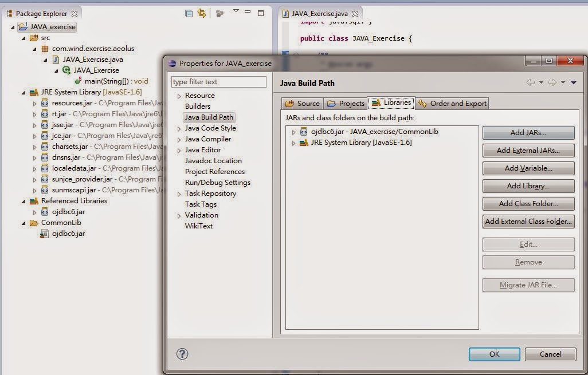588x375 pixels.
Task: Open the Package Explorer view menu triangle
Action: click(235, 11)
